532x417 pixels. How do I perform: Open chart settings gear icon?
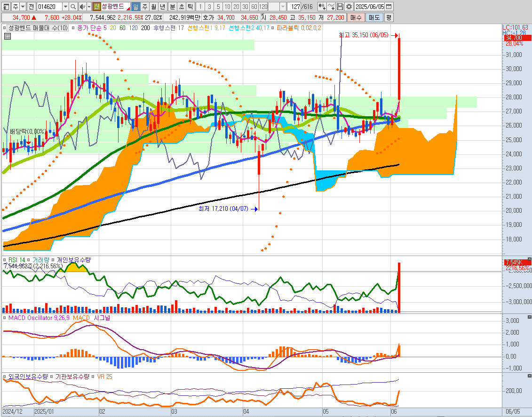click(x=349, y=7)
